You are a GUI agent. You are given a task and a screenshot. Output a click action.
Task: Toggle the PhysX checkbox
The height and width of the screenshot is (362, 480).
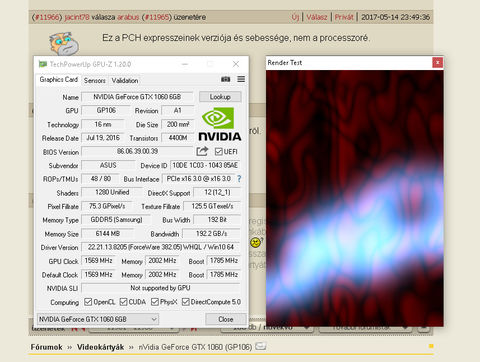[x=155, y=302]
